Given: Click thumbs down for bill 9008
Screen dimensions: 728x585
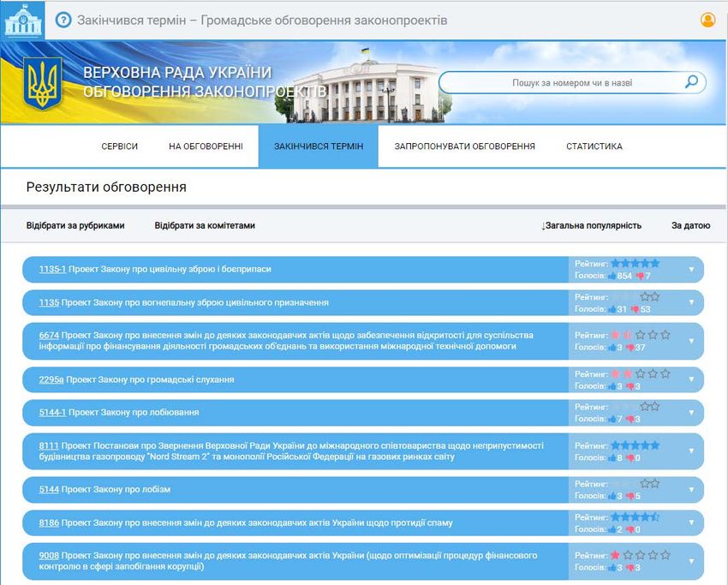Looking at the screenshot, I should (x=630, y=567).
